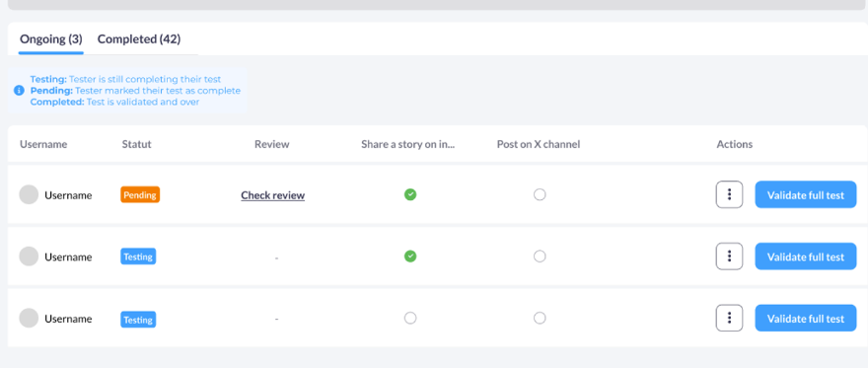
Task: Click the Username column header
Action: [x=43, y=144]
